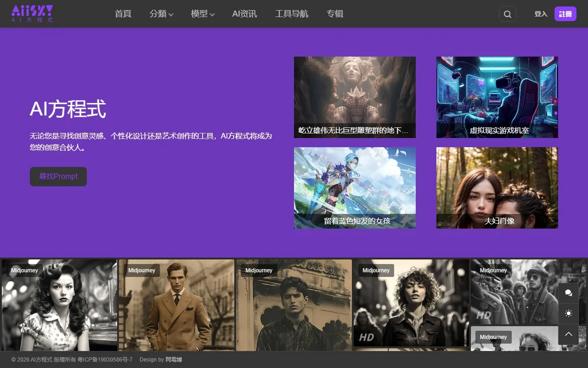The image size is (588, 368).
Task: Select the sun icon in the sidebar
Action: pyautogui.click(x=569, y=314)
